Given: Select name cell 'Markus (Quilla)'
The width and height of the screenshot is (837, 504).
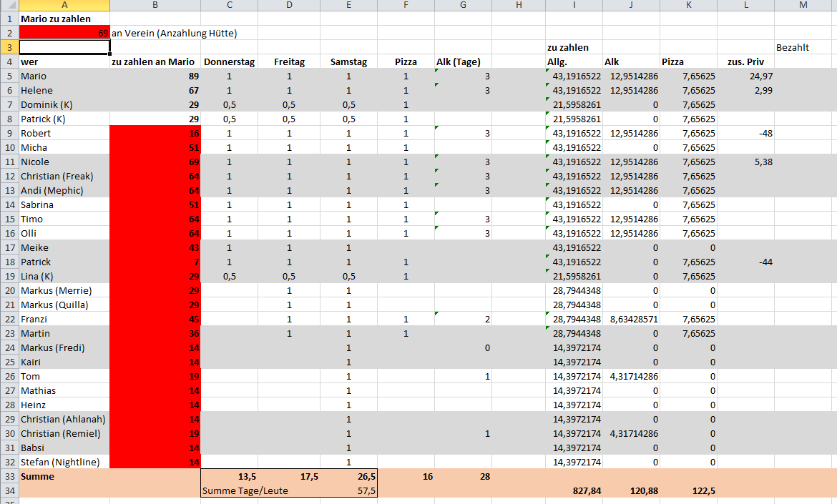Looking at the screenshot, I should [x=64, y=305].
